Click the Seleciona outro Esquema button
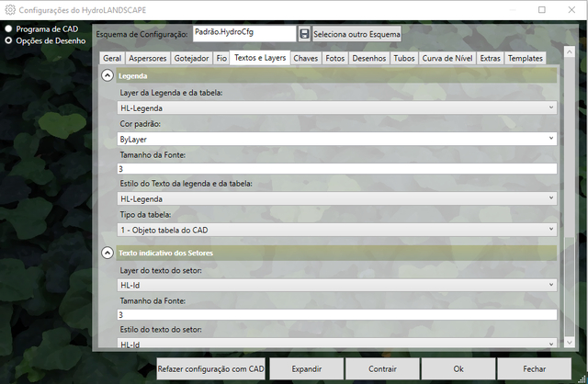Screen dimensions: 588x384 tap(356, 34)
